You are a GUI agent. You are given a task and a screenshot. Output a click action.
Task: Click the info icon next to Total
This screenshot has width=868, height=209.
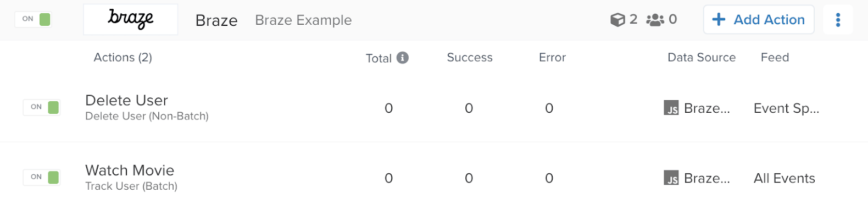point(403,58)
